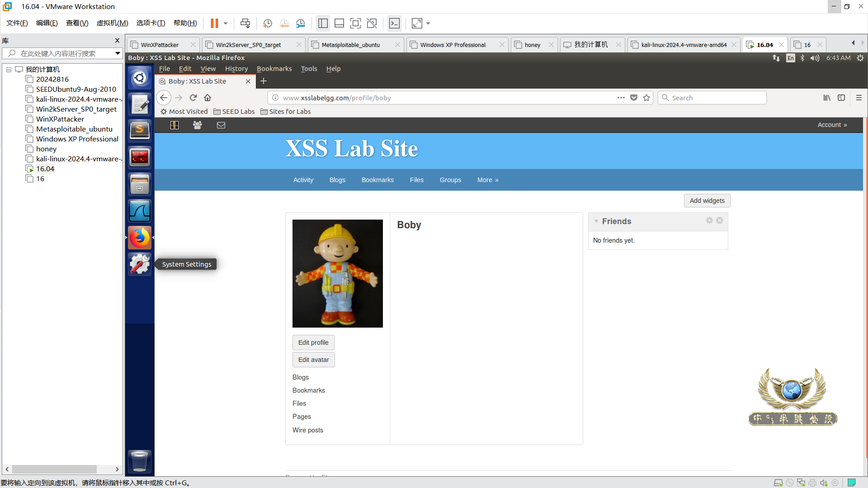Launch Wireshark from the Ubuntu dock
The height and width of the screenshot is (488, 868).
click(140, 211)
